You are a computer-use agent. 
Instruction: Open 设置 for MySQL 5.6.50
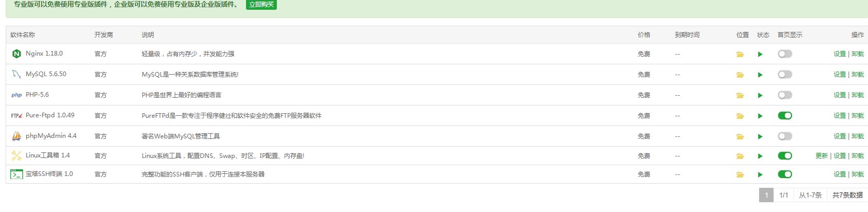pos(839,75)
